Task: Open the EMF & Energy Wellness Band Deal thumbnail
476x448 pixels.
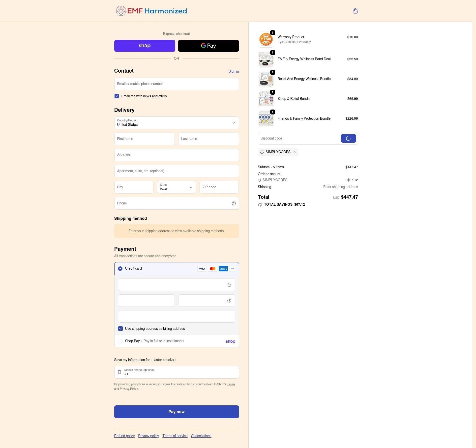Action: [x=266, y=59]
